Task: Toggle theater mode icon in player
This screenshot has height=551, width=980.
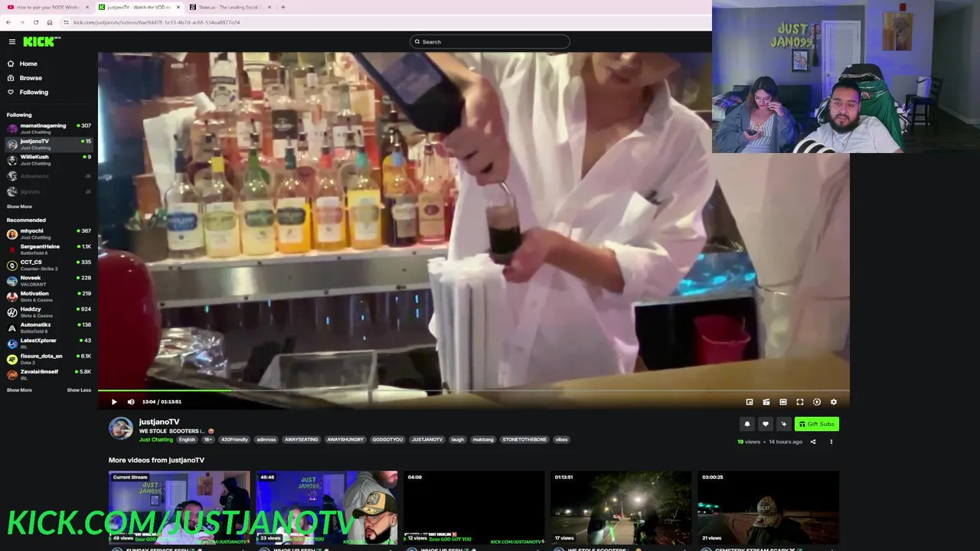Action: pyautogui.click(x=783, y=402)
